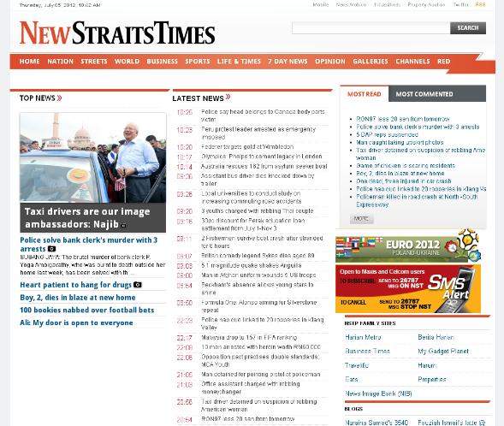
Task: Open the RED menu item
Action: (443, 62)
